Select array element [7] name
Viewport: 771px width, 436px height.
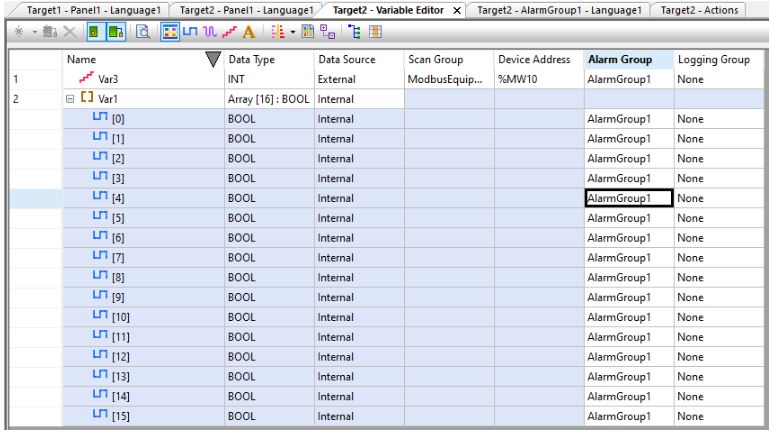(x=118, y=258)
